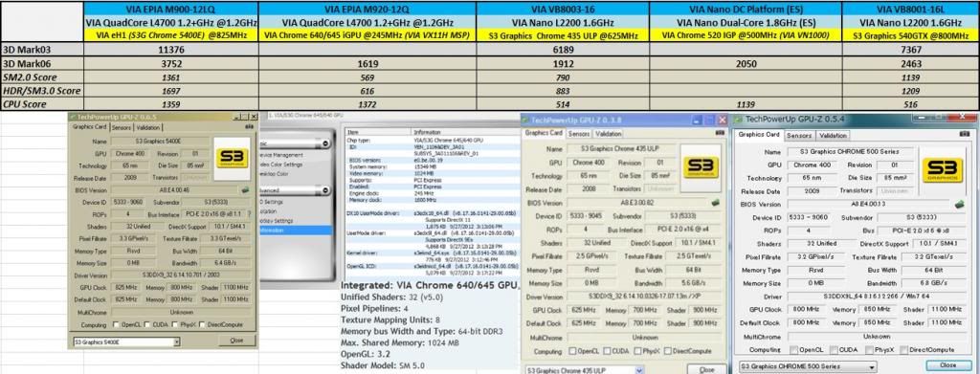Open Video Color Settings in VIA panel
This screenshot has height=374, width=980.
[x=280, y=165]
